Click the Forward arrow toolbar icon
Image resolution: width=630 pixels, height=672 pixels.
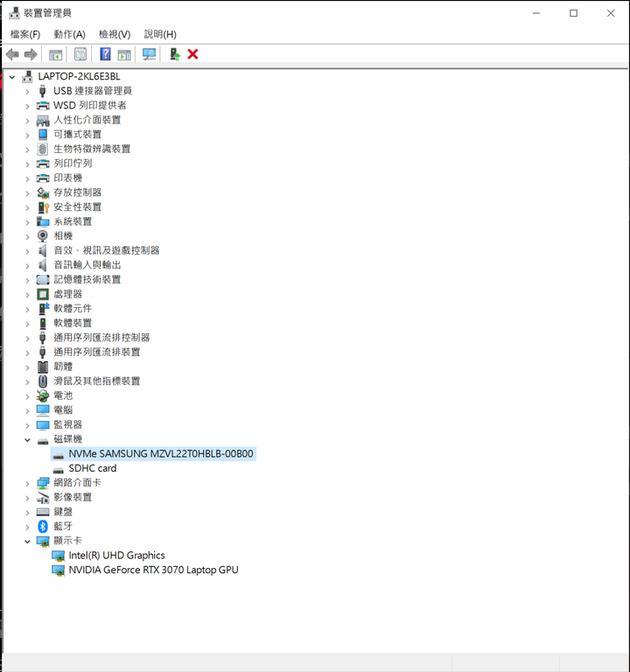[x=31, y=54]
